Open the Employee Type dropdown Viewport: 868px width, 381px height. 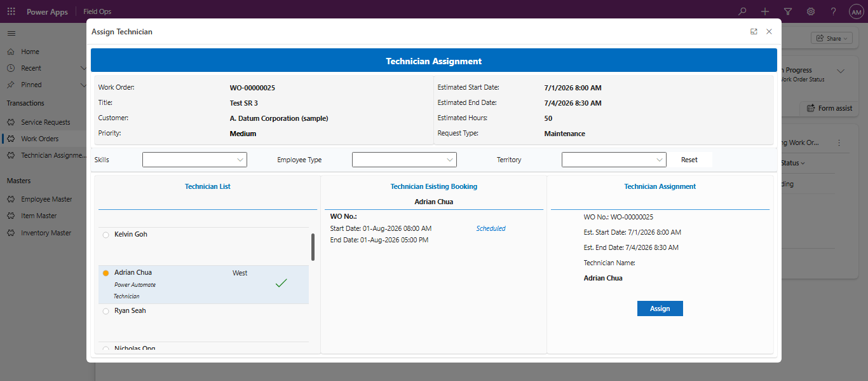[404, 160]
